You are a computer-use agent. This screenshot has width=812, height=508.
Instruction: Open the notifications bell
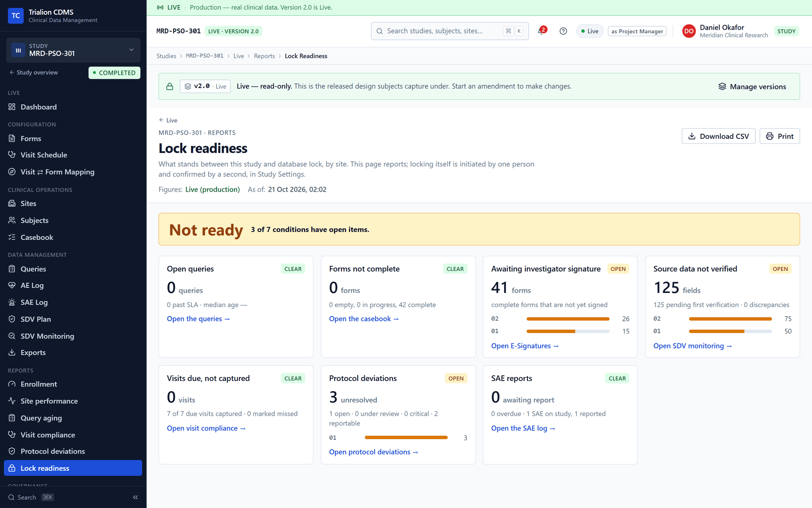point(542,31)
